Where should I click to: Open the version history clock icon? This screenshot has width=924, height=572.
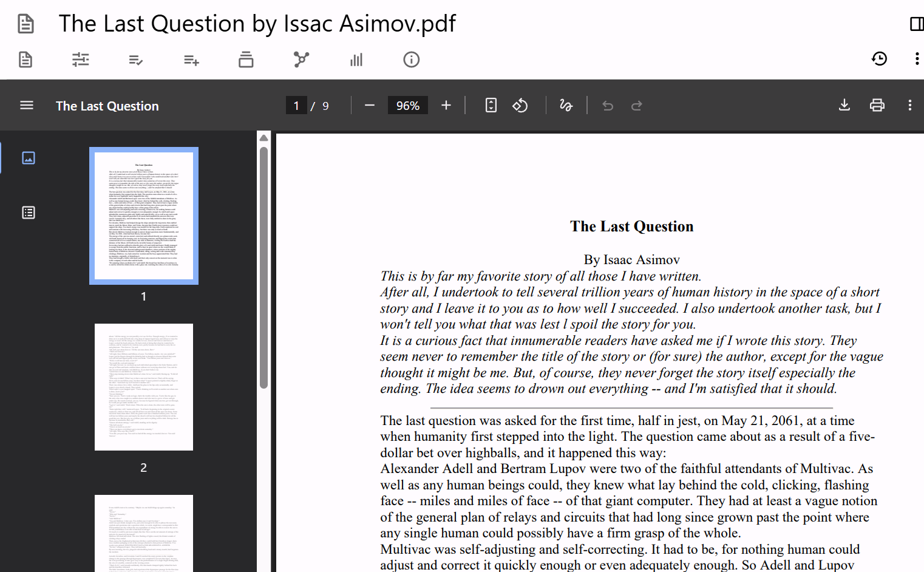pyautogui.click(x=879, y=59)
